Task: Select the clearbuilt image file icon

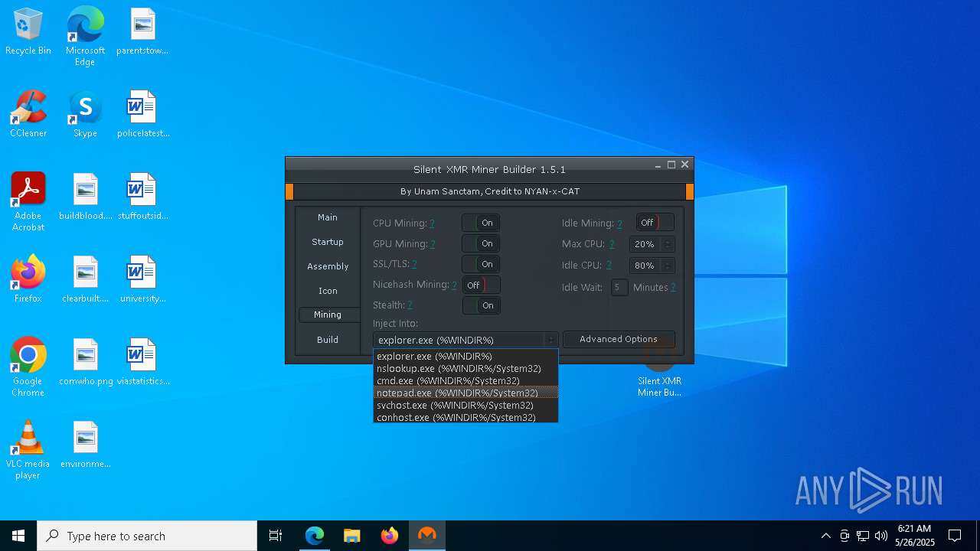Action: click(x=86, y=279)
